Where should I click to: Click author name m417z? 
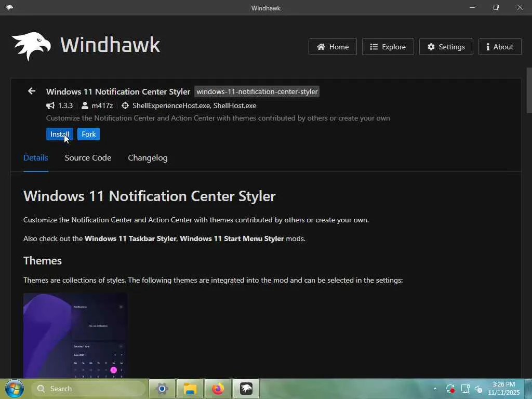102,105
